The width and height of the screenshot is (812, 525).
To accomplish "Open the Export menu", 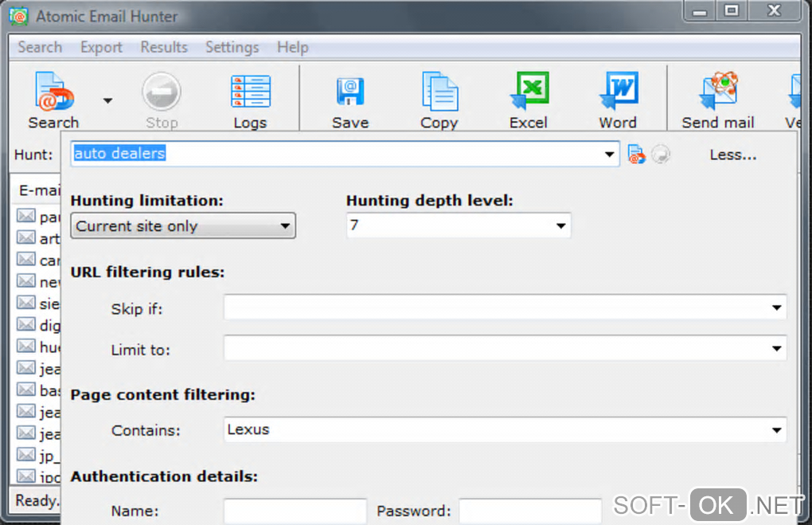I will coord(101,47).
